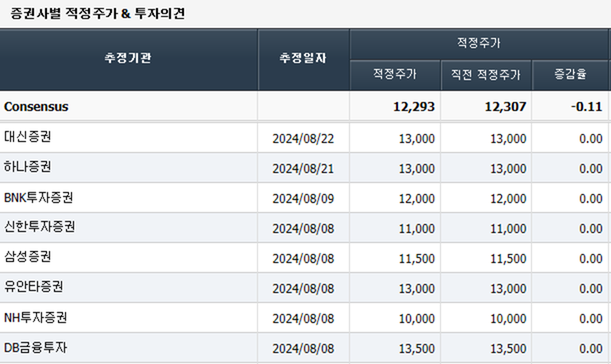The height and width of the screenshot is (364, 611).
Task: Select the 하나증권 row name
Action: coord(28,166)
